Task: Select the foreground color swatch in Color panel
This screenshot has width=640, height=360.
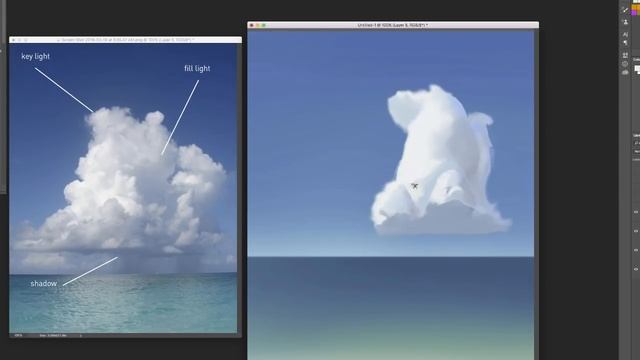Action: (x=637, y=69)
